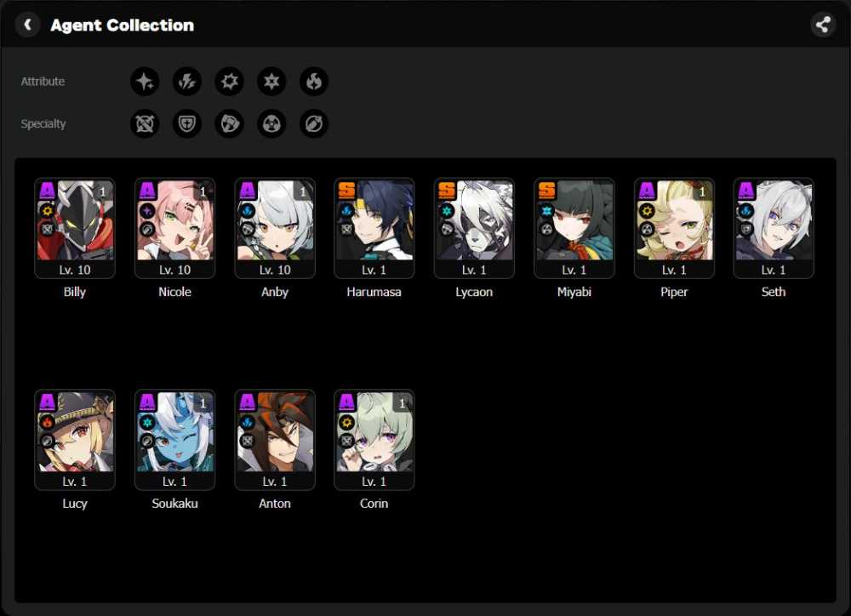Open Billy's agent card

75,229
